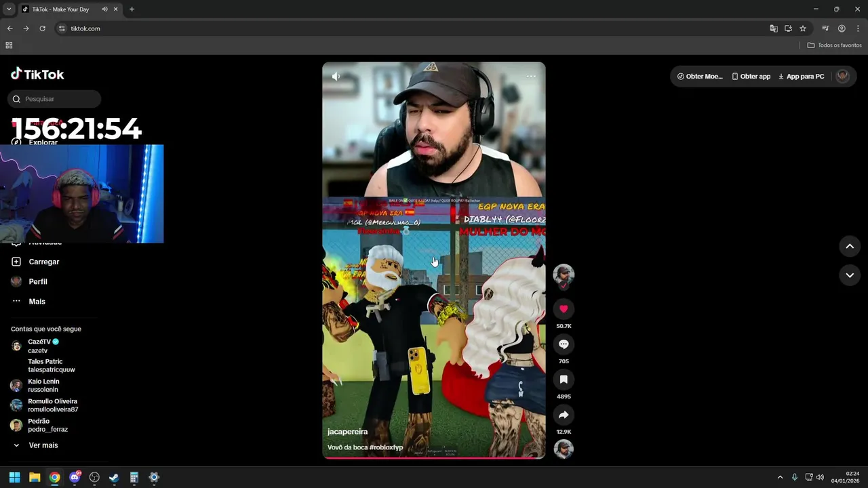Install TikTok app via address bar icon
Viewport: 868px width, 488px height.
[x=788, y=28]
